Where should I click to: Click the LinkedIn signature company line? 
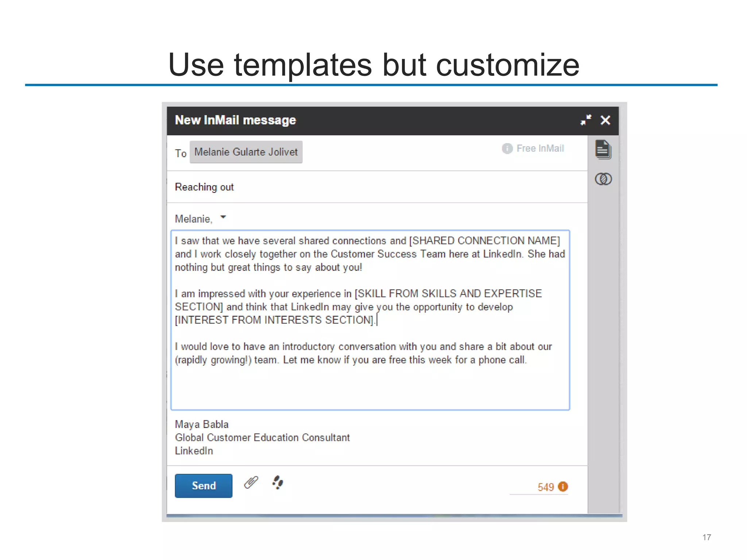(194, 451)
